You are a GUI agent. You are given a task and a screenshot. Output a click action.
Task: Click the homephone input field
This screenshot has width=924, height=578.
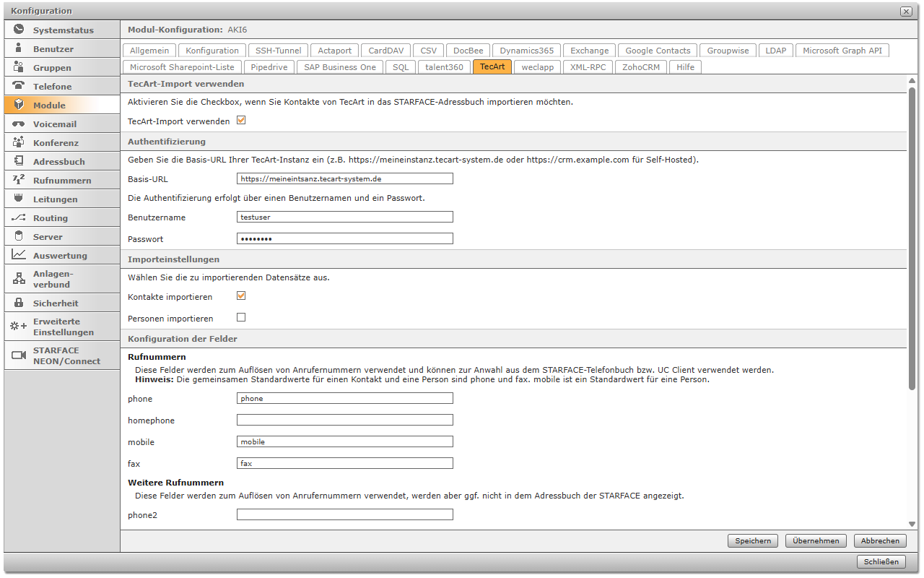345,420
